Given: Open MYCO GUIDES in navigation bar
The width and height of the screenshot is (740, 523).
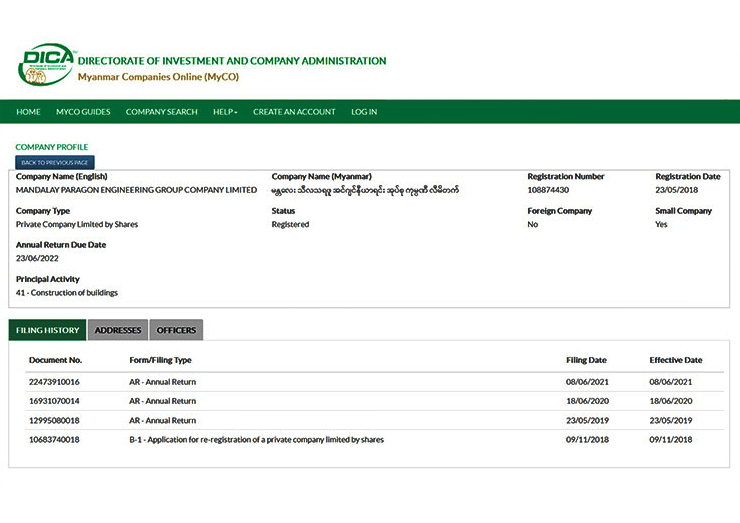Looking at the screenshot, I should click(x=83, y=112).
